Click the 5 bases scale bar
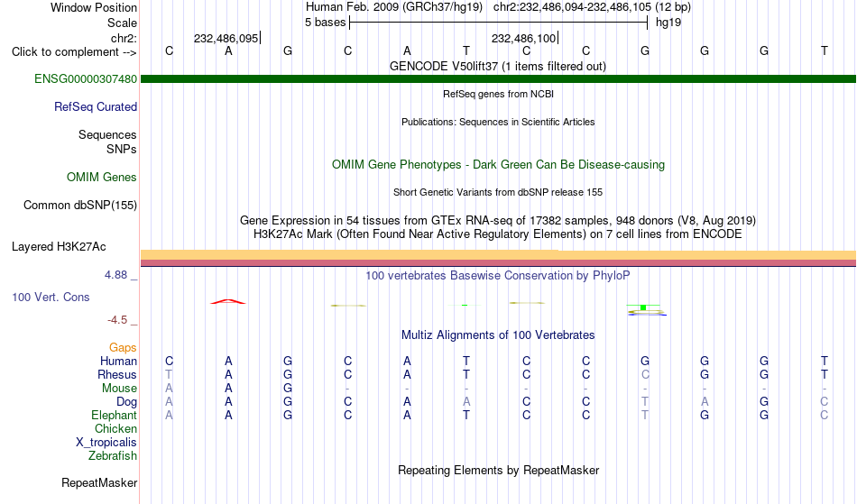Viewport: 857px width, 504px height. (499, 23)
